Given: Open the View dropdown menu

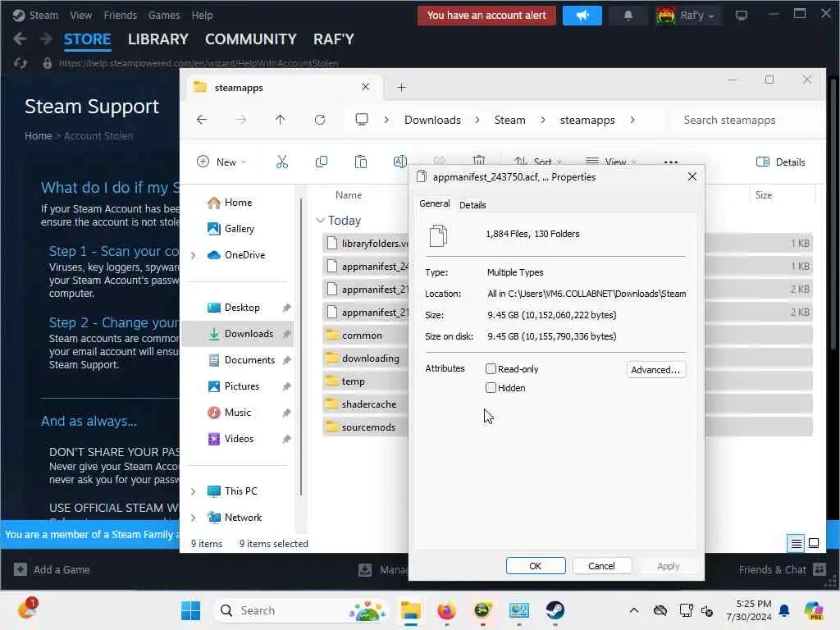Looking at the screenshot, I should pyautogui.click(x=610, y=162).
